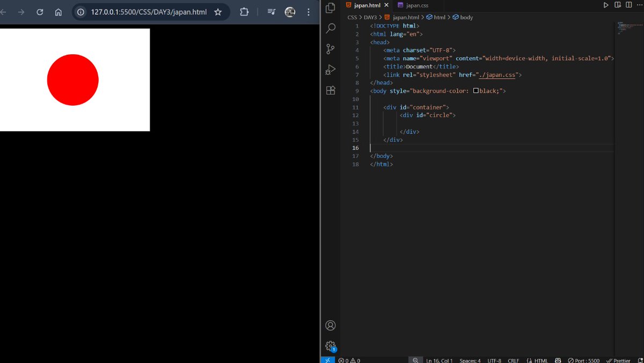Open the Accounts menu icon
644x363 pixels.
click(x=331, y=325)
